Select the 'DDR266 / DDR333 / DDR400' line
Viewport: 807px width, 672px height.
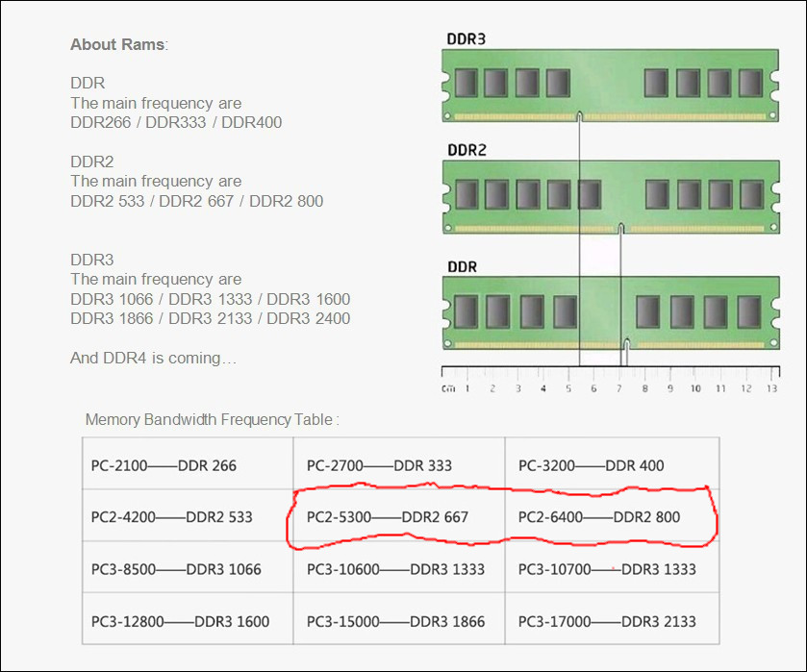pyautogui.click(x=176, y=122)
